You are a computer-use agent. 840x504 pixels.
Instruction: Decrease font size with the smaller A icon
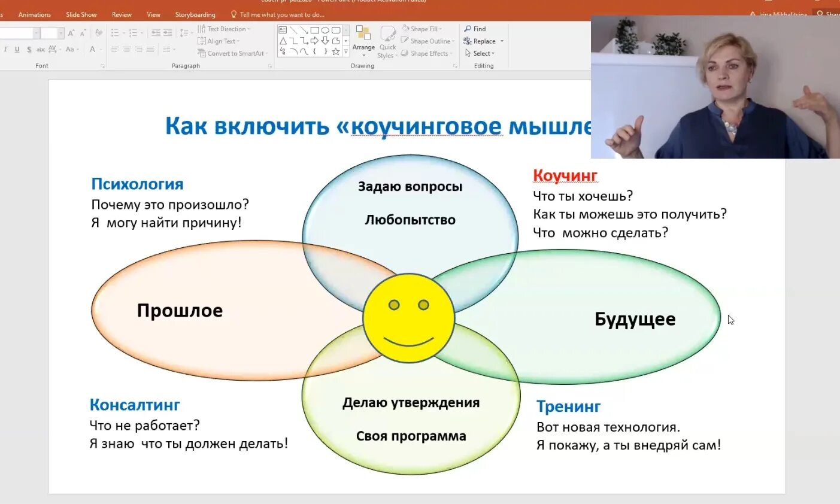click(83, 33)
